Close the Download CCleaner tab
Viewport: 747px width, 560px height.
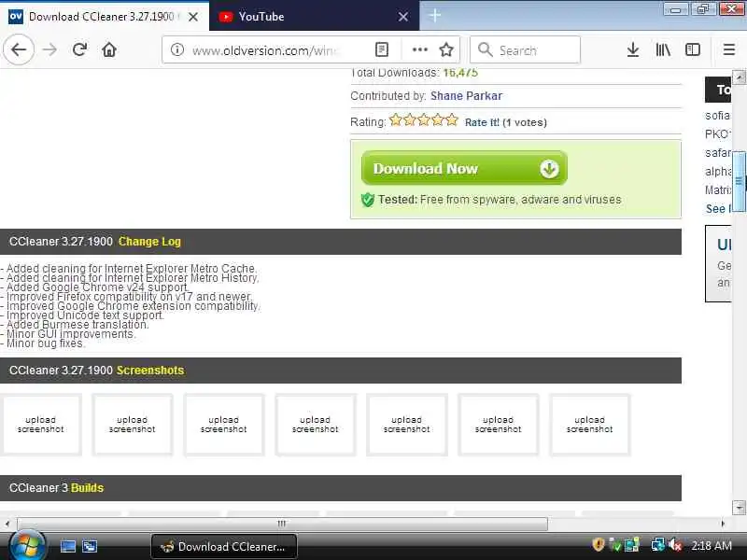coord(193,17)
